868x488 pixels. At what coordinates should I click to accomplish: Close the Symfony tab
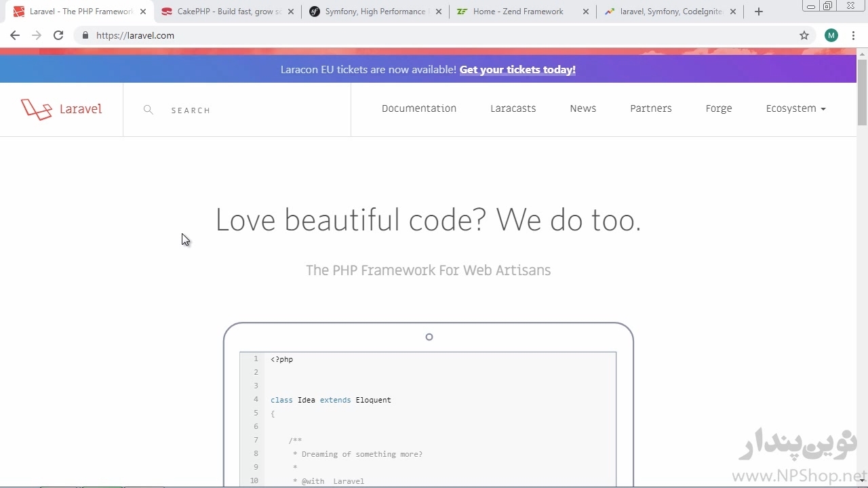438,12
